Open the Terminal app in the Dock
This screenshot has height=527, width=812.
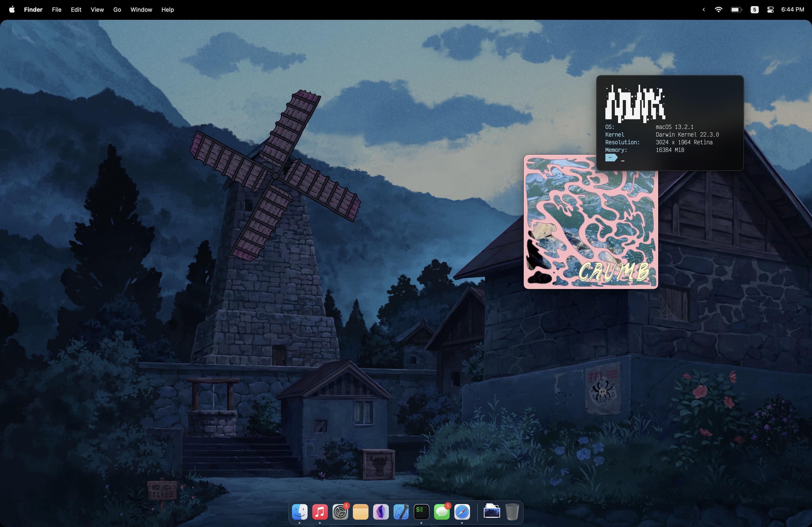[421, 512]
